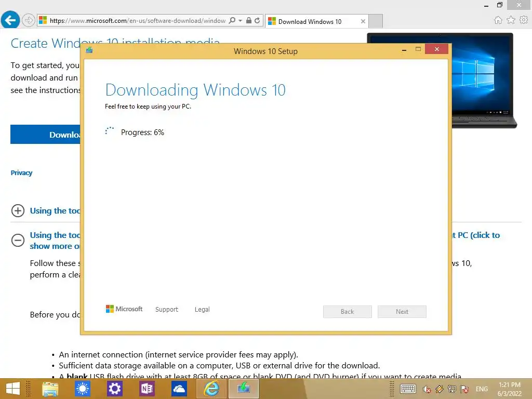Open Favorites star icon
The height and width of the screenshot is (399, 532).
(x=511, y=20)
